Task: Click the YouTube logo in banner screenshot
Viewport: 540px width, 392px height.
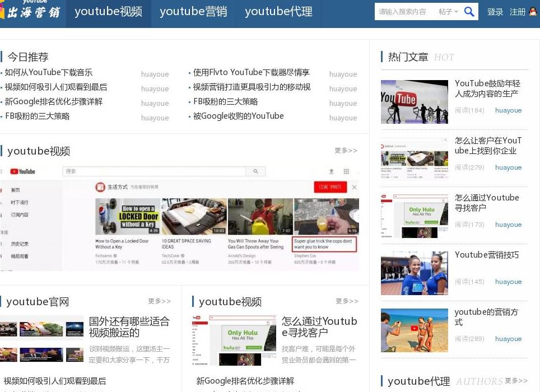Action: point(23,171)
